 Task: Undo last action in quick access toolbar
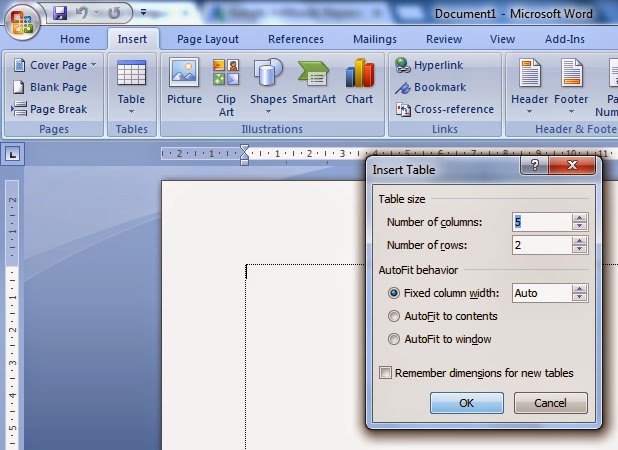[x=82, y=13]
